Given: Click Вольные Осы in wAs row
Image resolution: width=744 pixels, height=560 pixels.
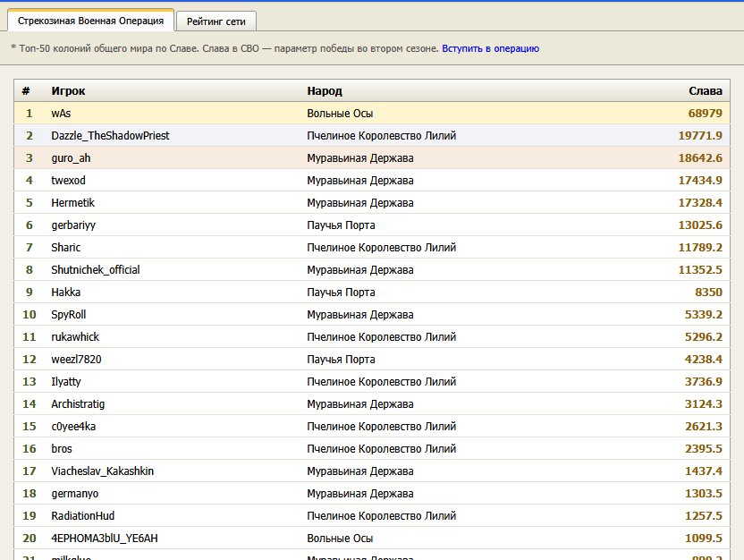Looking at the screenshot, I should [x=340, y=114].
